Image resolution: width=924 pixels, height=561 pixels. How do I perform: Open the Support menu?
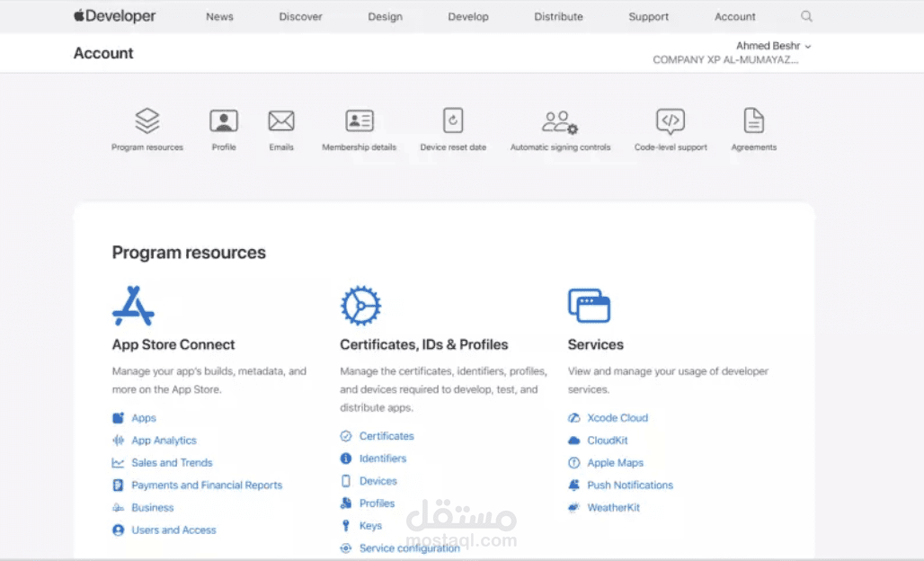click(x=649, y=16)
